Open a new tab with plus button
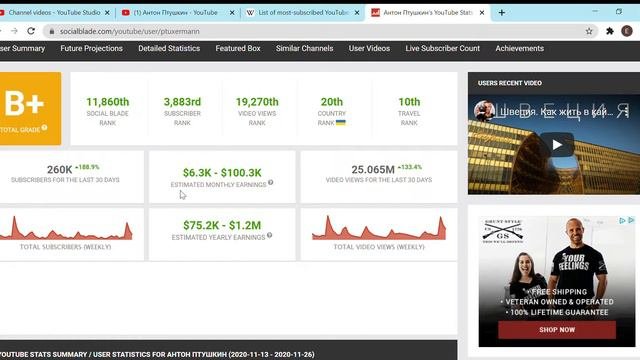 502,13
